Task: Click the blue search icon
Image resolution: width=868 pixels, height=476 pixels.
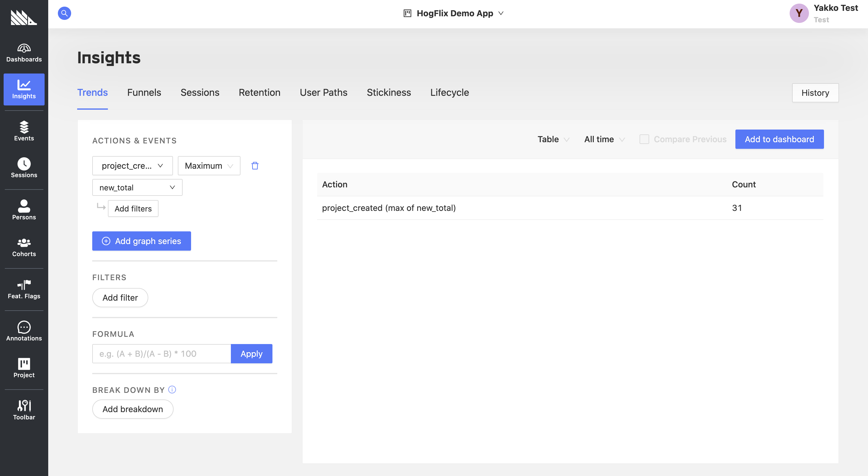Action: 64,14
